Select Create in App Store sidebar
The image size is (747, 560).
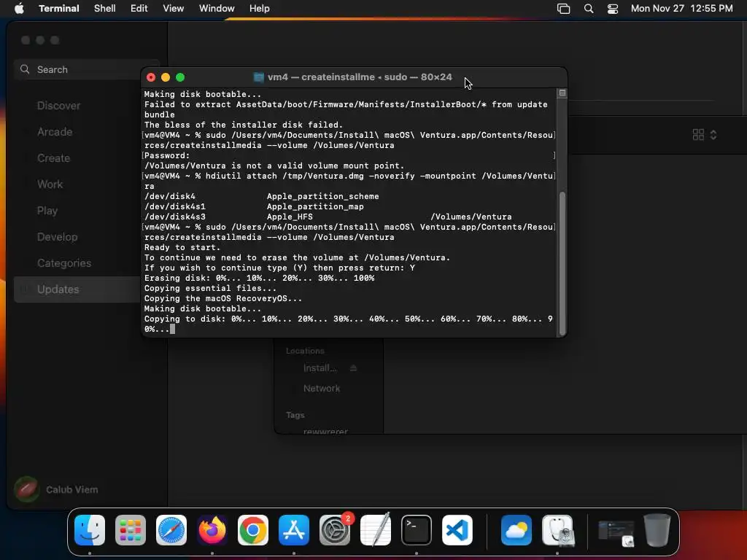coord(53,158)
